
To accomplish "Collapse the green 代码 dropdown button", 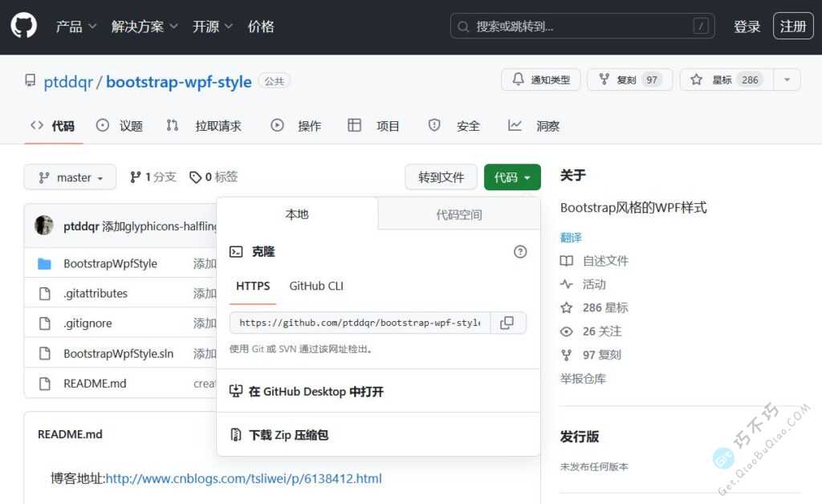I will point(512,177).
